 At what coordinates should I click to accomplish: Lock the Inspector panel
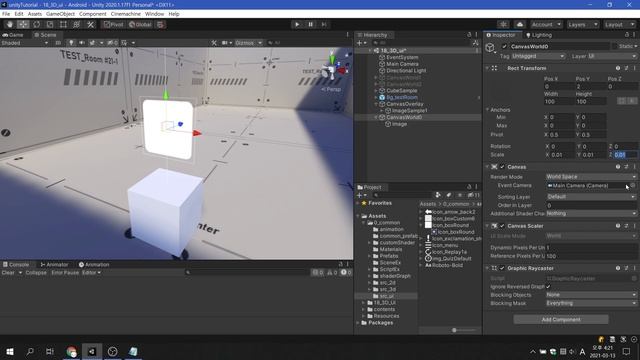tap(628, 35)
